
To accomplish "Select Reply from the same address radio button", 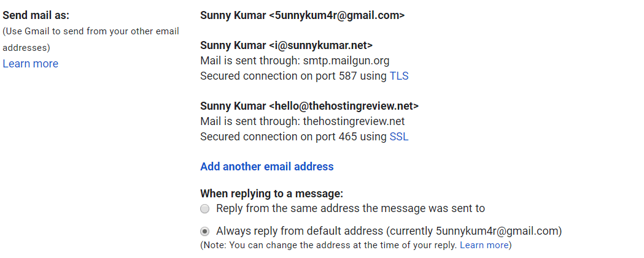I will pos(204,209).
